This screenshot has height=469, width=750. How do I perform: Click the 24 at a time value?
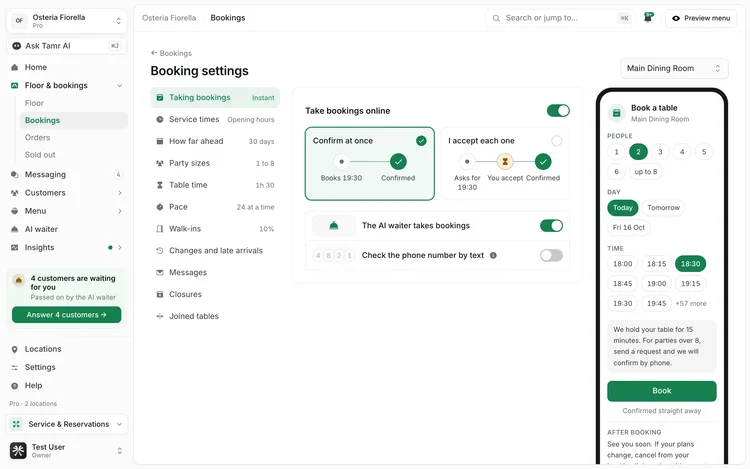point(255,207)
